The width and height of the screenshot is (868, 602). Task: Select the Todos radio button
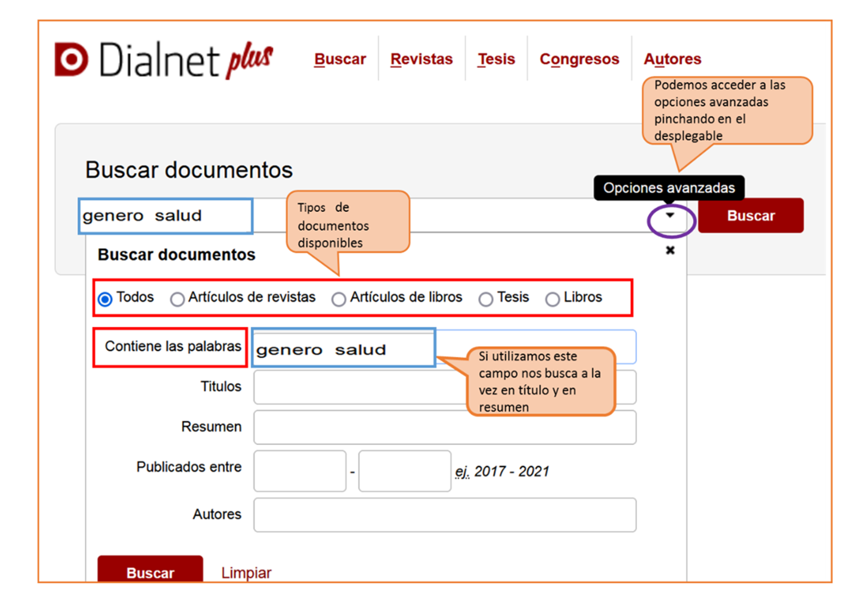(106, 299)
